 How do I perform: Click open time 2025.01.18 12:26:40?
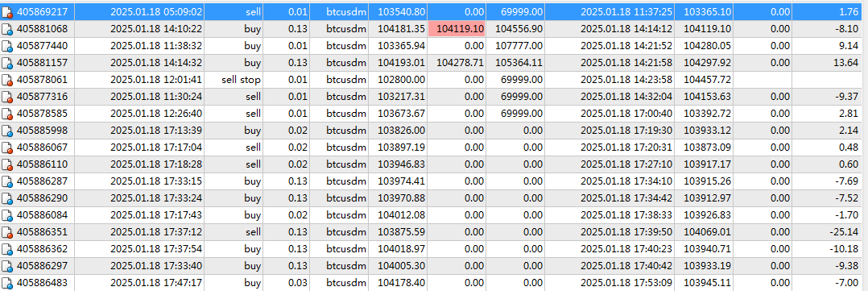(156, 114)
